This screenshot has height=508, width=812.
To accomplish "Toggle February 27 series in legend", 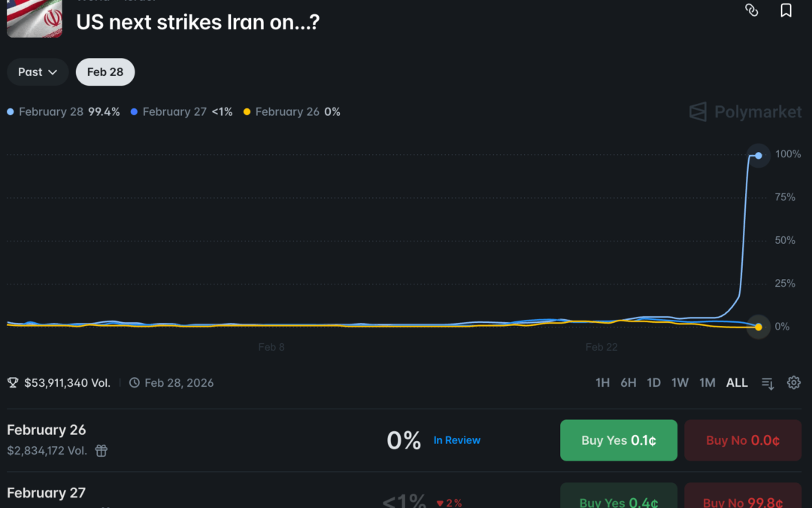I will (174, 111).
